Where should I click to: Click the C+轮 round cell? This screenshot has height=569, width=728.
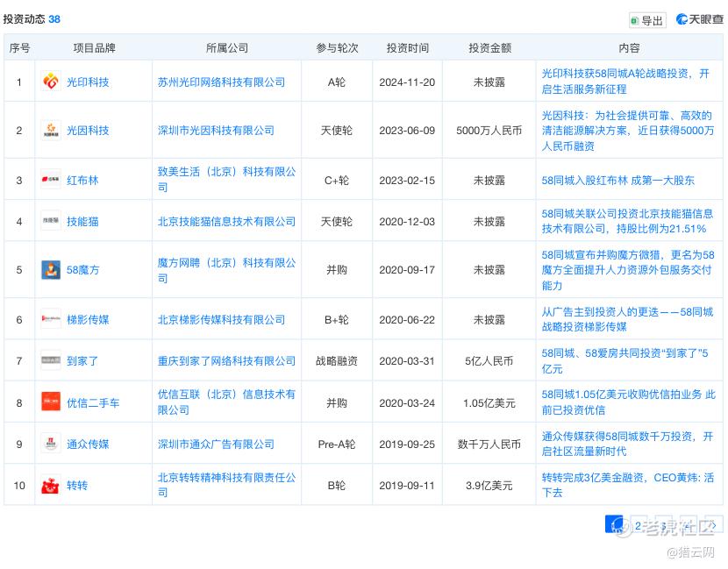click(337, 180)
